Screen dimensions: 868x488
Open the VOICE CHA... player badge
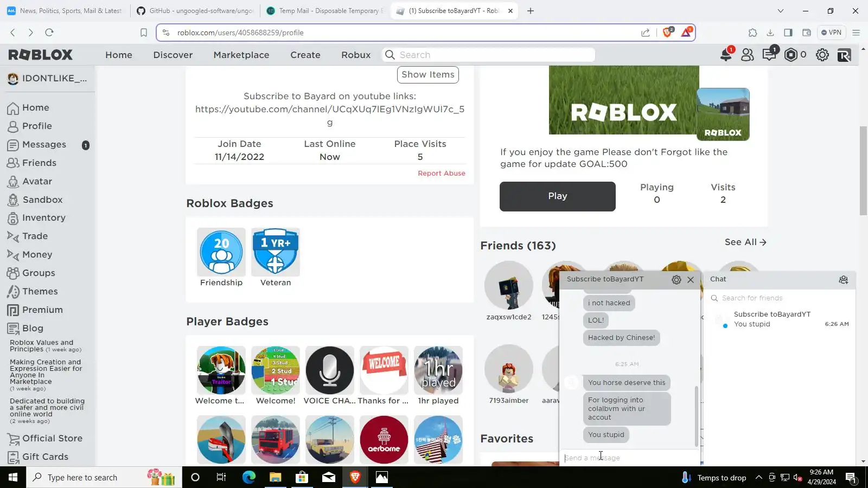coord(330,370)
